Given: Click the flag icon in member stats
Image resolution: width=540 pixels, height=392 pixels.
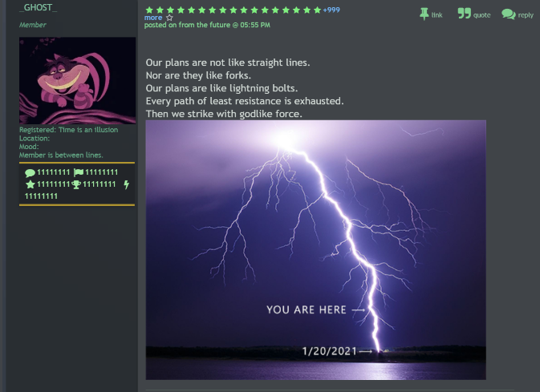Looking at the screenshot, I should [78, 172].
